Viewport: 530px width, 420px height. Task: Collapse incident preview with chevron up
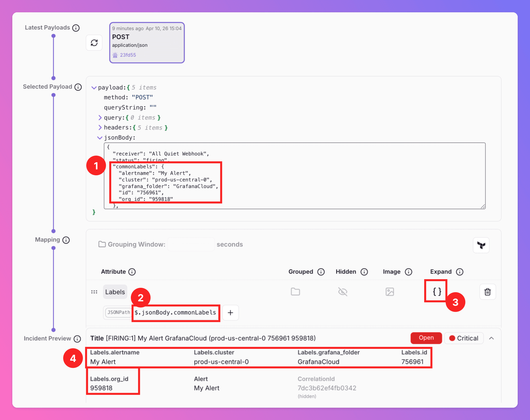(x=491, y=338)
